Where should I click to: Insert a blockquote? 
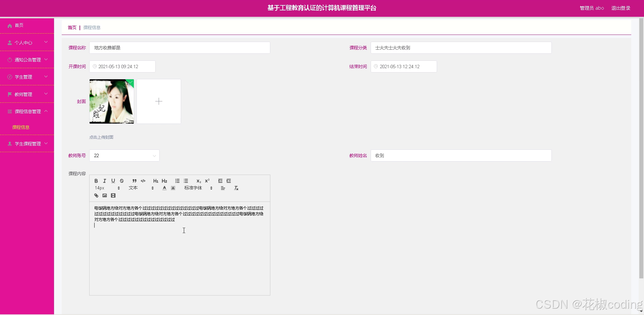(134, 181)
